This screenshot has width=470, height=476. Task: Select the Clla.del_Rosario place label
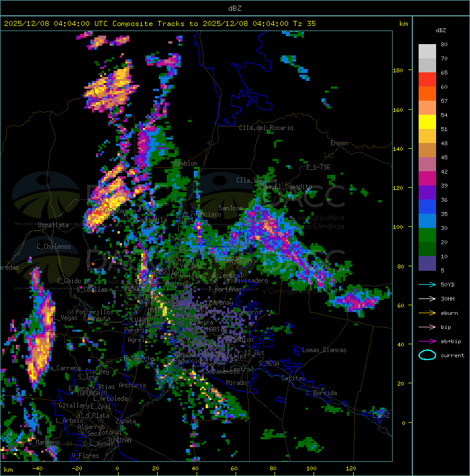tap(266, 128)
